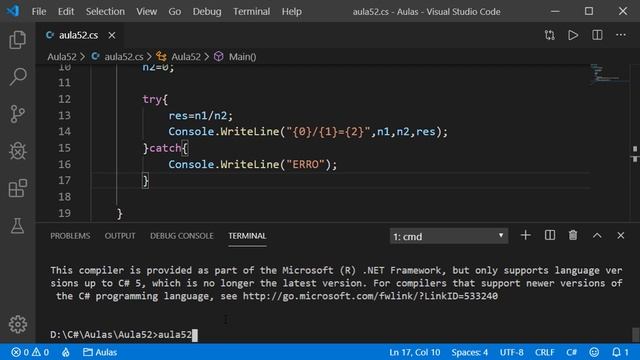Switch to the PROBLEMS tab

coord(70,236)
